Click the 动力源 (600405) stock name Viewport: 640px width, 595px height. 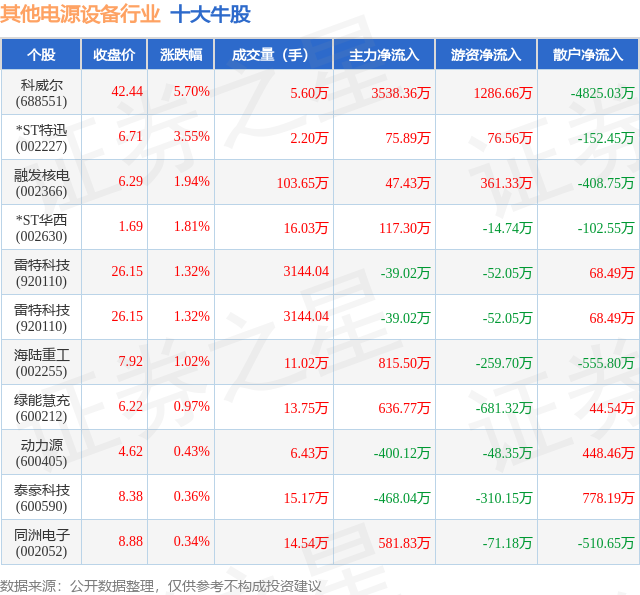[x=41, y=453]
